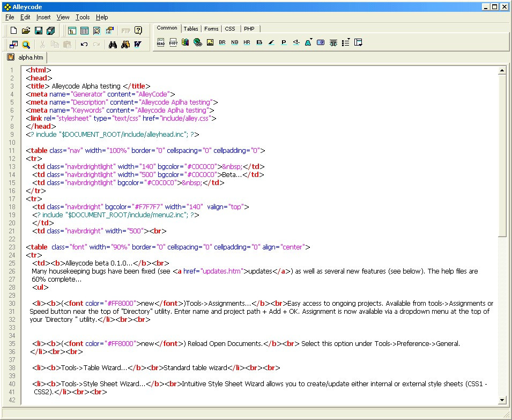Click the colored books icon
Viewport: 512px width, 420px height.
pos(185,42)
